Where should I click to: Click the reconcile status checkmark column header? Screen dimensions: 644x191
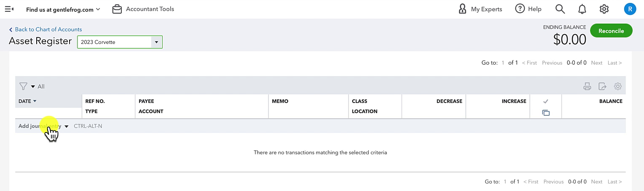click(x=545, y=101)
